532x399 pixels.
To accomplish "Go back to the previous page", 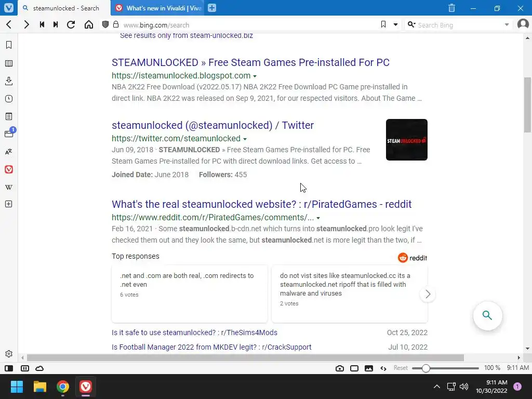I will 9,24.
